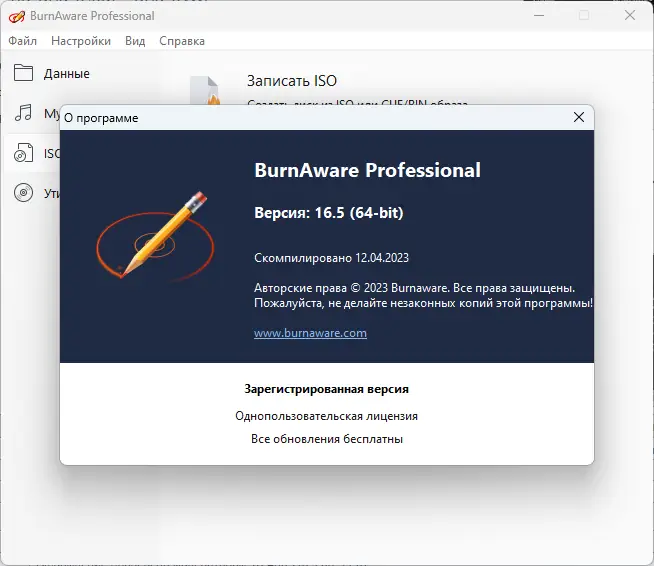This screenshot has height=566, width=654.
Task: Click the Все обновления бесплатны text
Action: 327,439
